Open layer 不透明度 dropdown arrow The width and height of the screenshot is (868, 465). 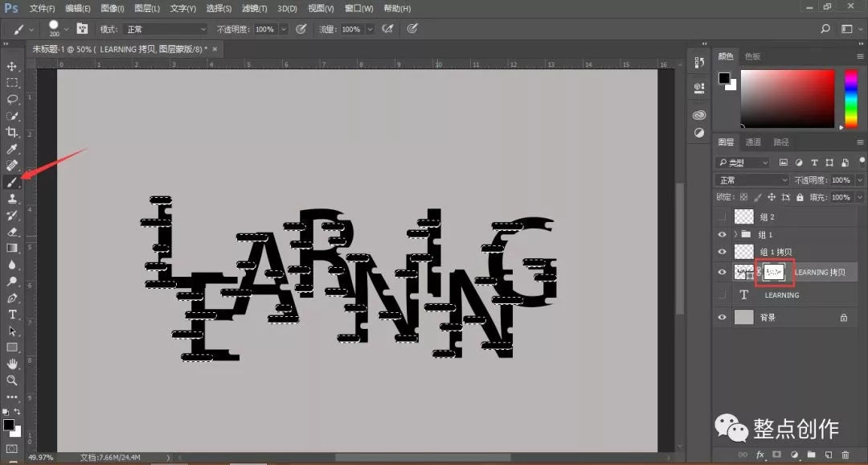pyautogui.click(x=859, y=180)
